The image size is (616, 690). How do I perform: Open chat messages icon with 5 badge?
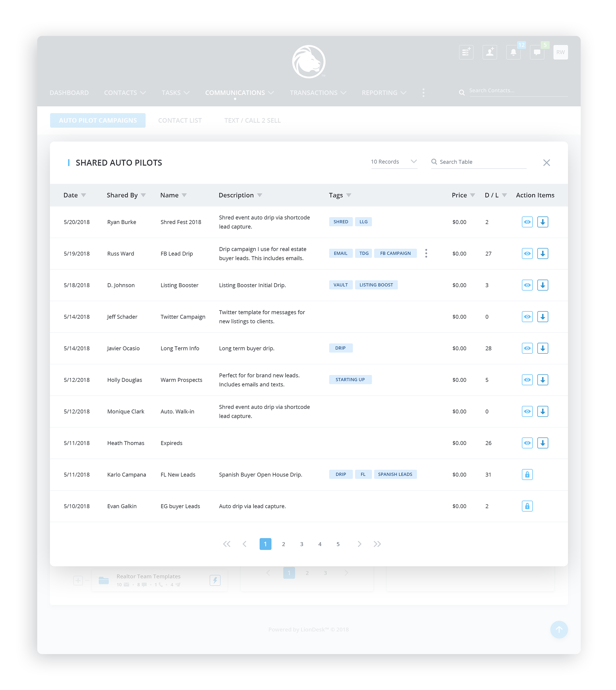[537, 52]
